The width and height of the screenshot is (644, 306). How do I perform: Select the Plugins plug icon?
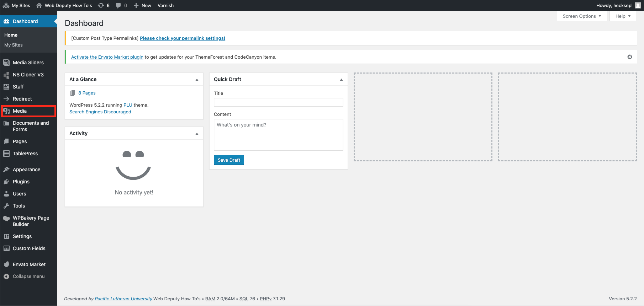click(x=6, y=182)
